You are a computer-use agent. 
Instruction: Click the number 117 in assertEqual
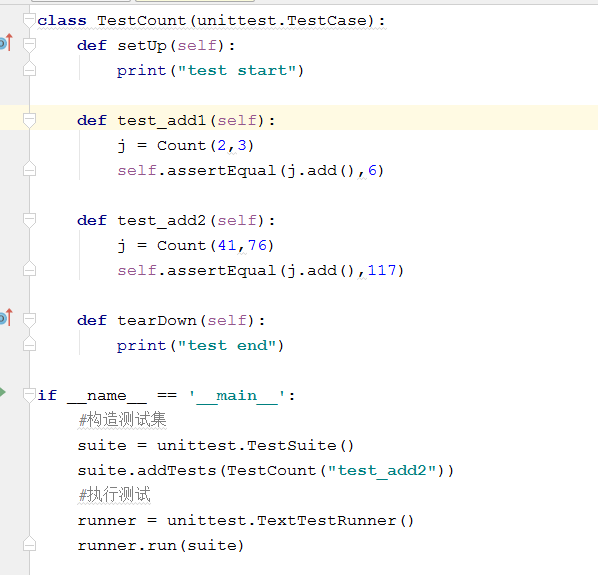point(382,271)
